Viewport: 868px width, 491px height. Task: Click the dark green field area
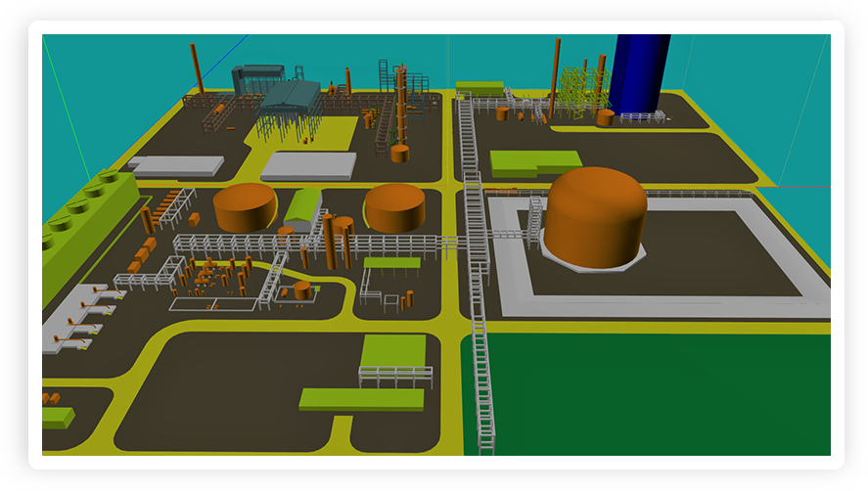(656, 391)
